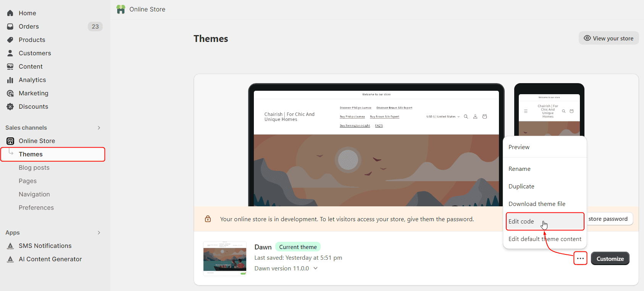Click the Online Store storefront icon

click(10, 141)
